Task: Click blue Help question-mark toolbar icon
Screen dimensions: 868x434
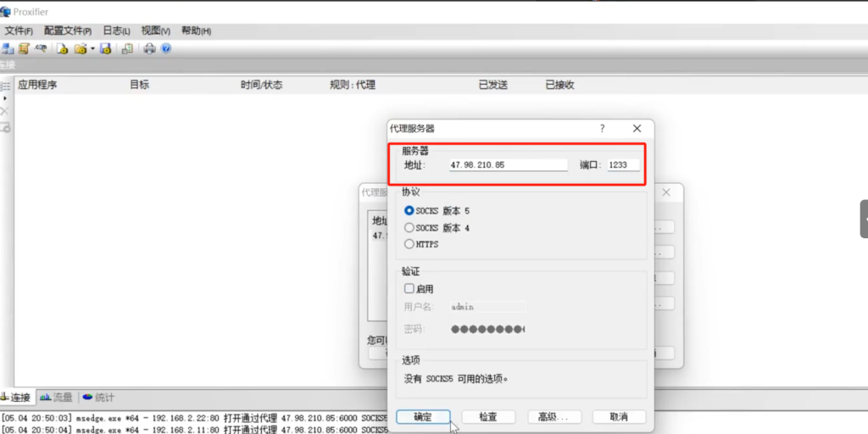Action: pyautogui.click(x=166, y=48)
